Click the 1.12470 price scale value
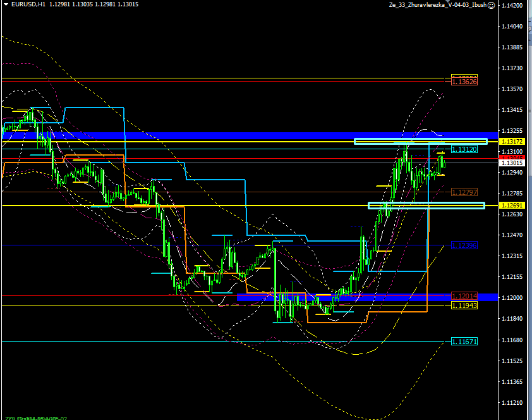Viewport: 532px width, 420px height. (512, 235)
